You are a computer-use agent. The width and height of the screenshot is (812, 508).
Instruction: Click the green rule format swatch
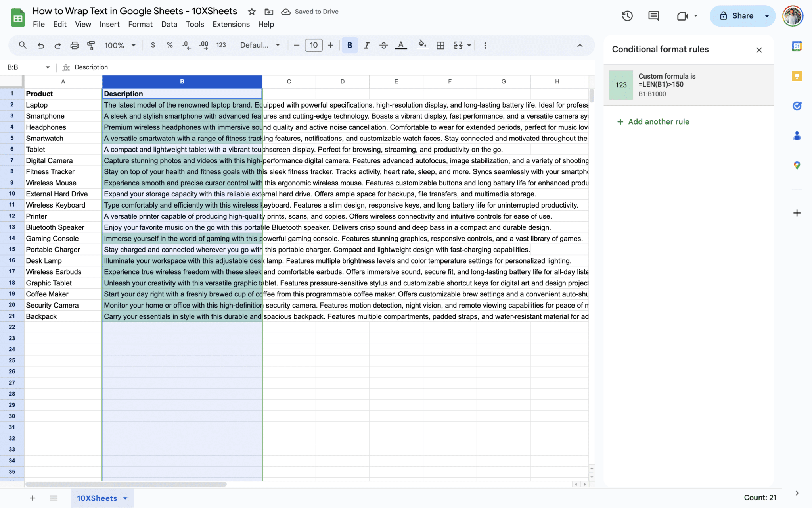[x=621, y=85]
